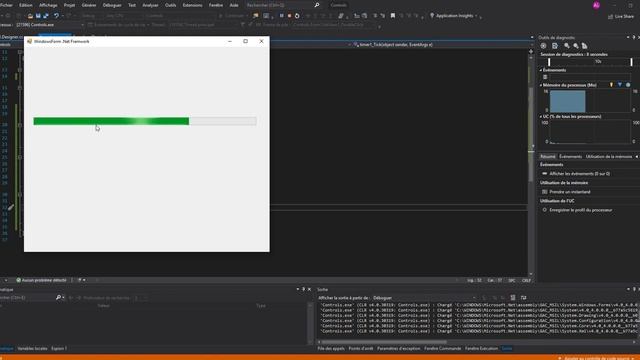Screen dimensions: 640x360
Task: Switch to Fenêtre Commande tab
Action: tap(442, 349)
